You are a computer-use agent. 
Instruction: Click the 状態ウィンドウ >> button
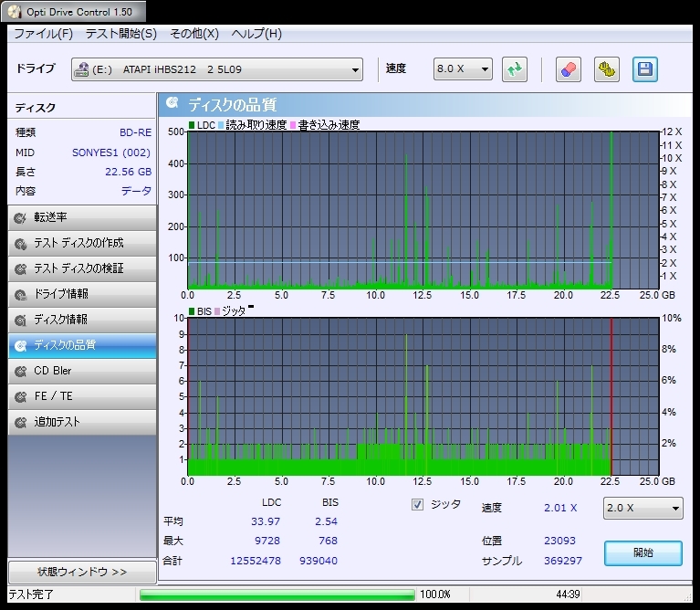click(81, 572)
